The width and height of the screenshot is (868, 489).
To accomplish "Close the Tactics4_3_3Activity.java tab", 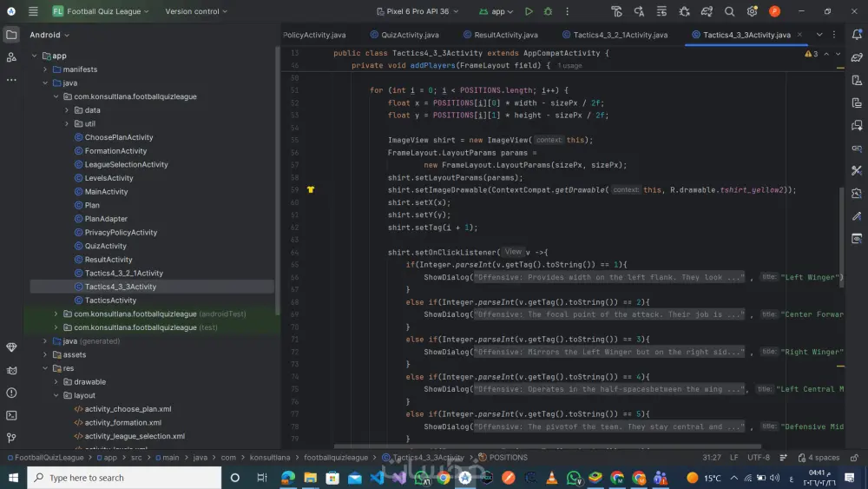I will (799, 35).
